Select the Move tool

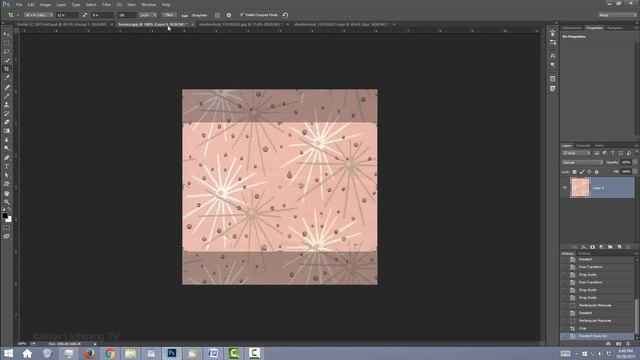(x=7, y=34)
